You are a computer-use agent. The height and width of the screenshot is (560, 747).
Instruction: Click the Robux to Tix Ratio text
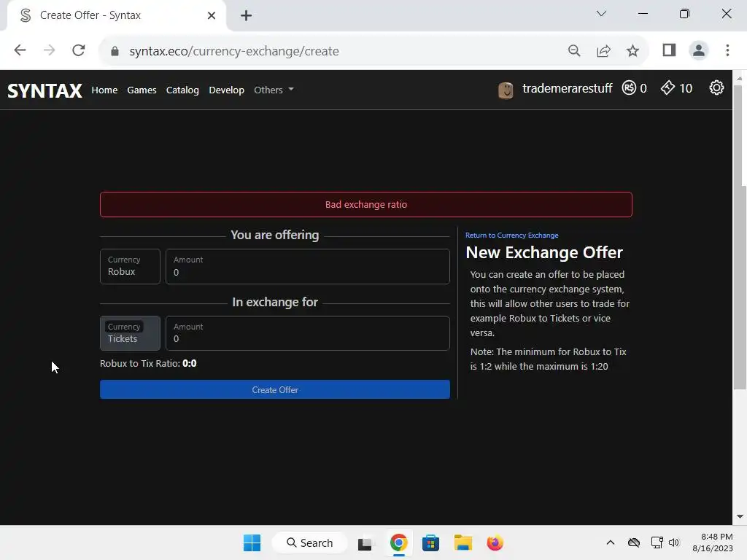[x=148, y=363]
